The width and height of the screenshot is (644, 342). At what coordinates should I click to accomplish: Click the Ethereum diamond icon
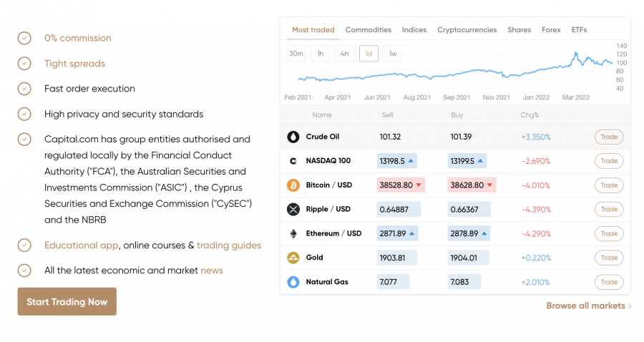(293, 234)
